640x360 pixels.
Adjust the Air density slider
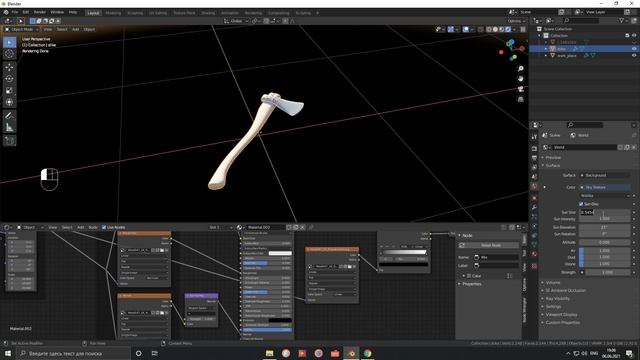(605, 251)
